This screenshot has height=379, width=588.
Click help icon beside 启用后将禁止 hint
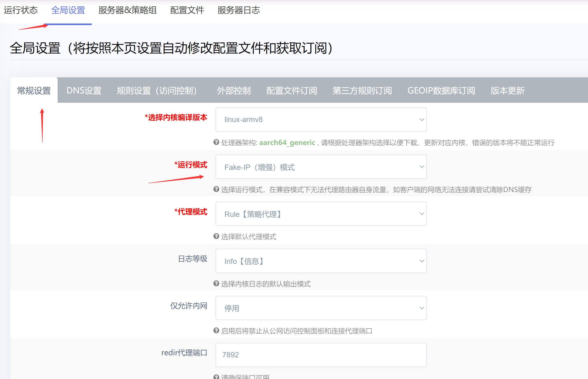pyautogui.click(x=216, y=331)
